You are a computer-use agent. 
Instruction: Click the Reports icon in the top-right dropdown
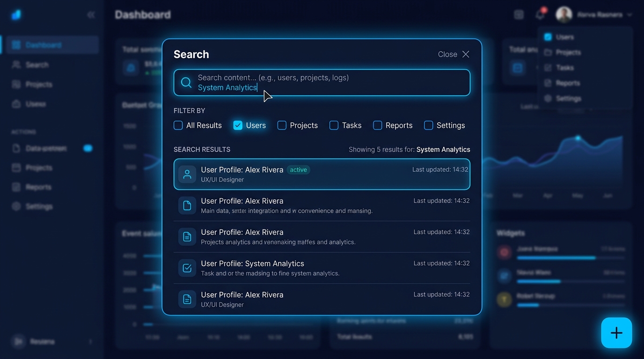[x=548, y=83]
